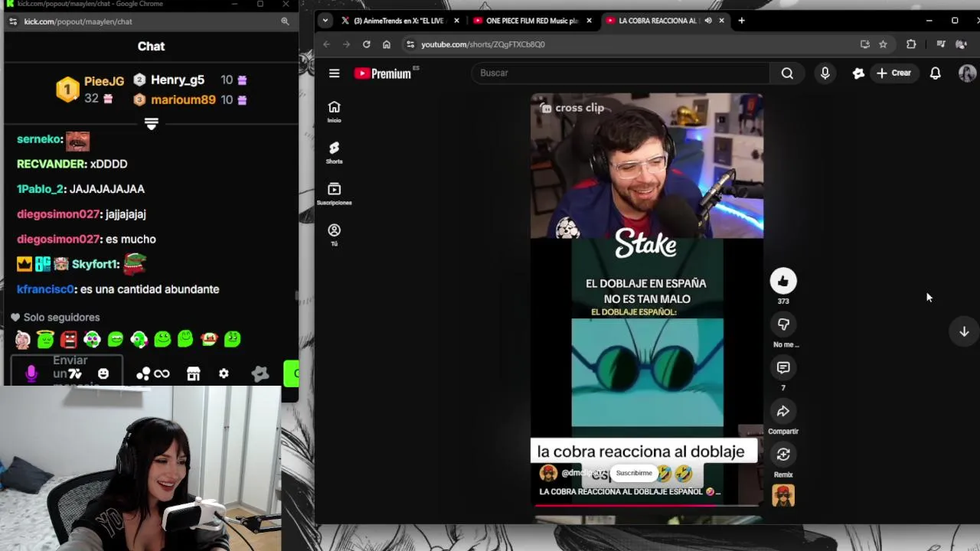Open PieeJG top gifter entry
The width and height of the screenshot is (980, 551).
(90, 90)
